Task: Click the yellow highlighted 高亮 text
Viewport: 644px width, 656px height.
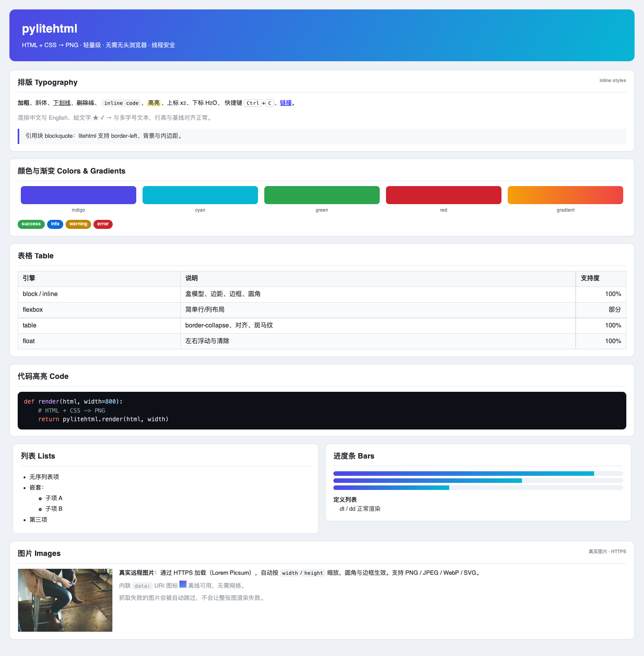Action: (x=154, y=103)
